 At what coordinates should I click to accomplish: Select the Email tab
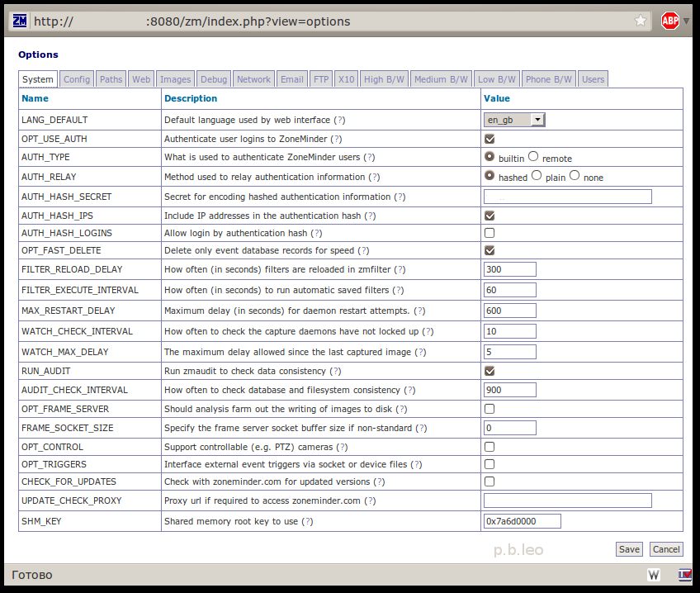pos(292,79)
